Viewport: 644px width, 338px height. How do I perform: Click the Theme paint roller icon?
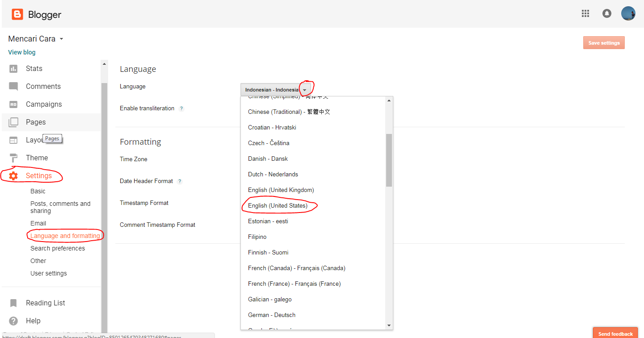point(13,158)
